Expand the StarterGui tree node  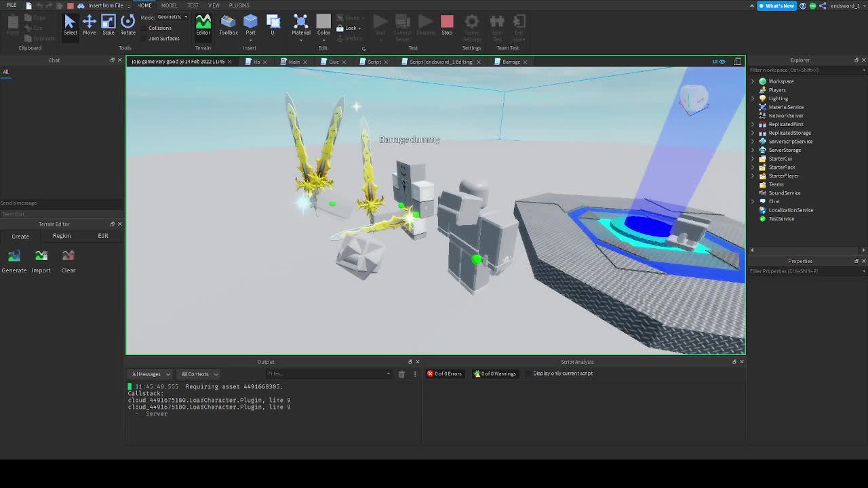753,159
